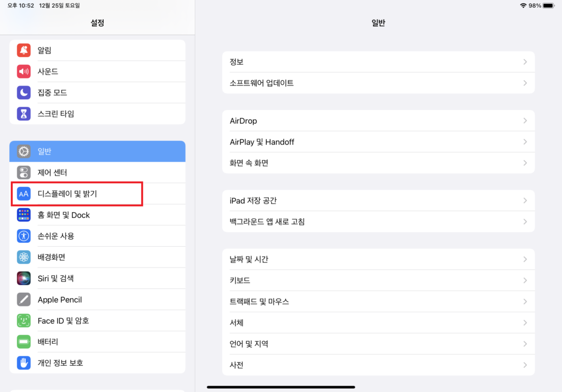Tap the 손쉬운 사용 accessibility icon
The image size is (562, 392).
click(x=24, y=236)
